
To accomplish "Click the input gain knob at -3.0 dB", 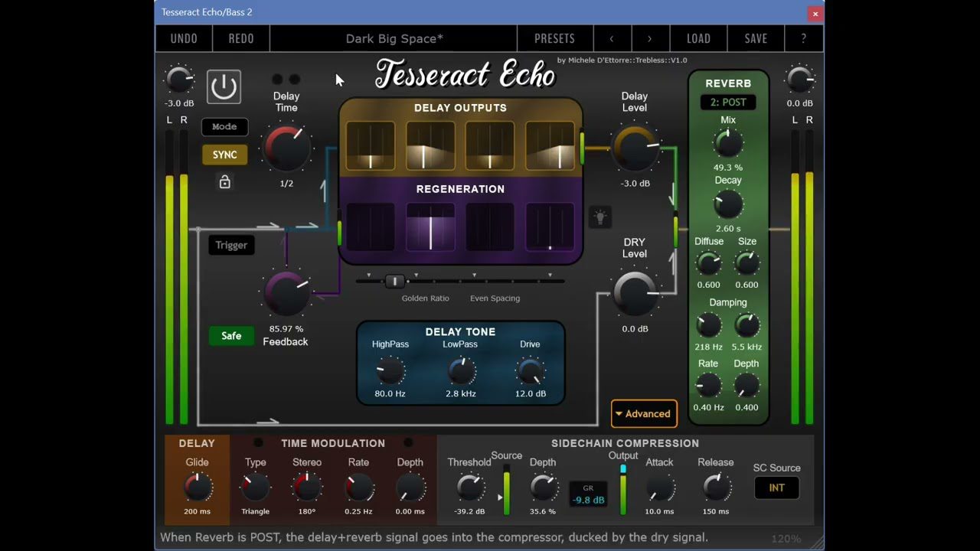I will click(x=179, y=80).
